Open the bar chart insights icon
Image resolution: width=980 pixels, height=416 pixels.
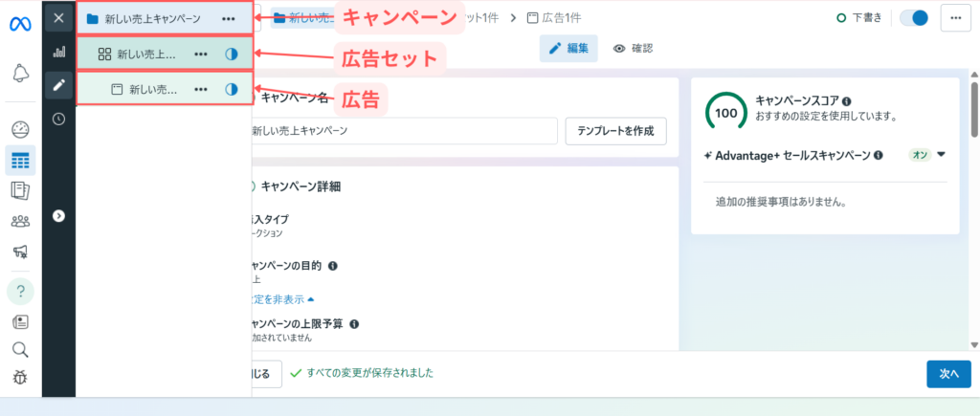click(x=58, y=52)
